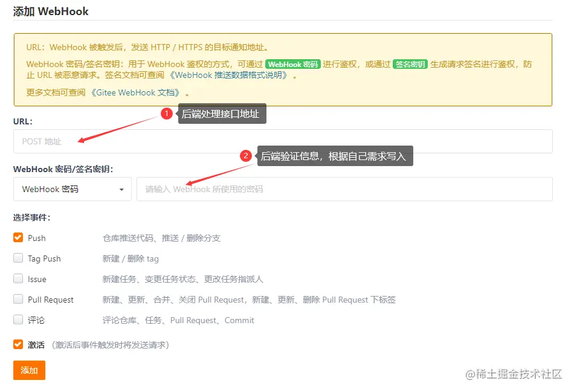This screenshot has width=574, height=392.
Task: Enable the Pull Request event checkbox
Action: (18, 299)
